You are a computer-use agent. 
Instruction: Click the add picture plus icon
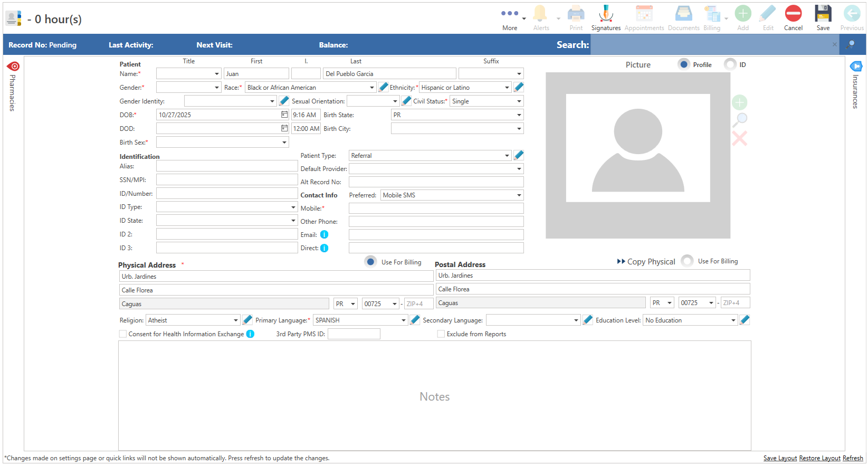(x=739, y=102)
